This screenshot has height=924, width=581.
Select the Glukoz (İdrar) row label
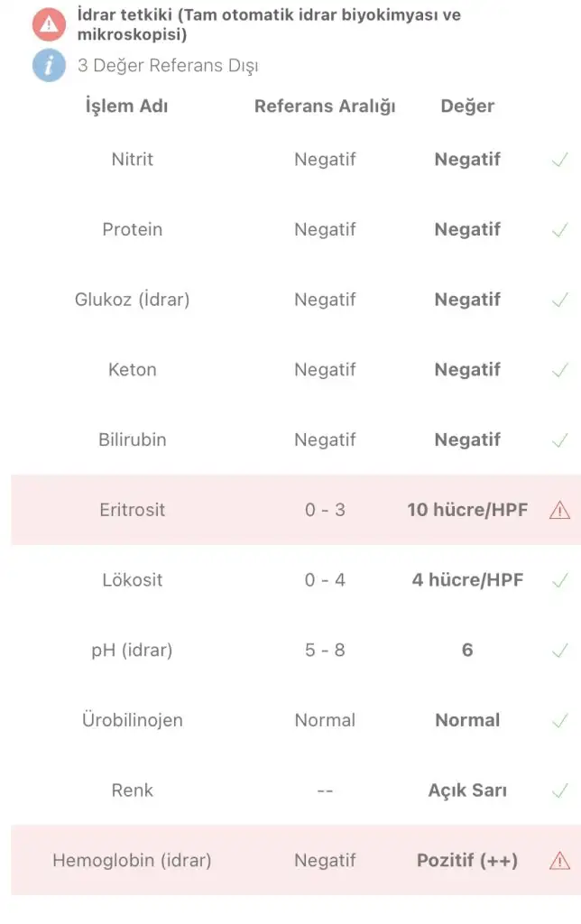tap(132, 300)
